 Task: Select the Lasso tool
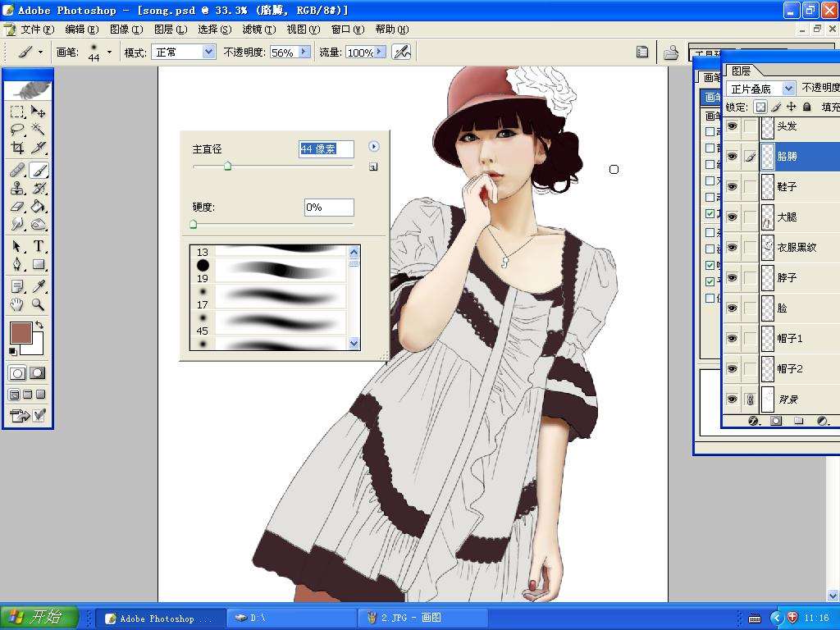tap(17, 129)
